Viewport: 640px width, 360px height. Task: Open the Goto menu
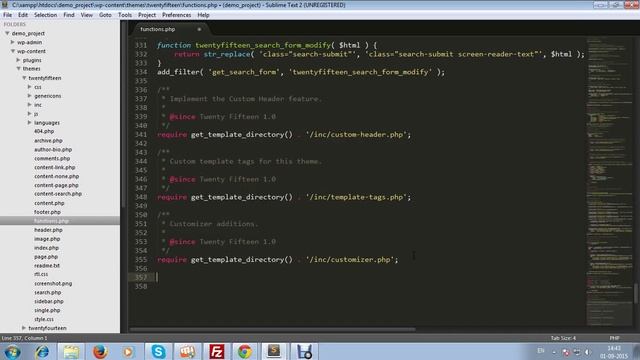(x=105, y=15)
